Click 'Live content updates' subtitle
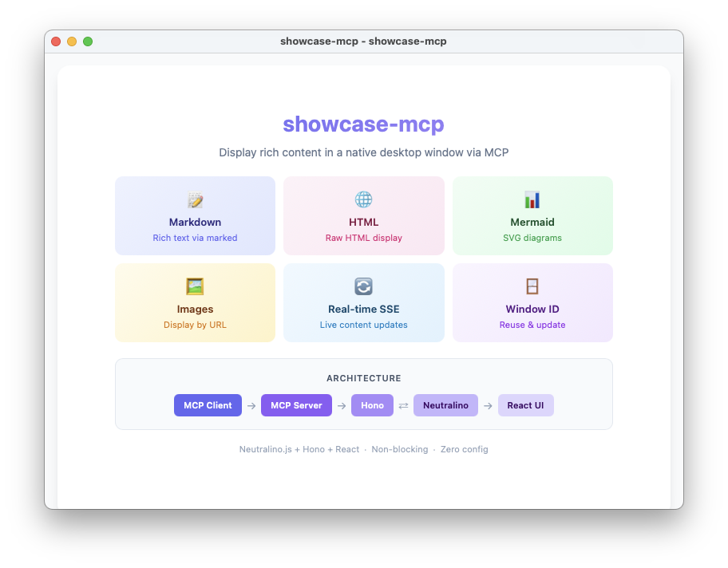This screenshot has width=728, height=568. click(363, 325)
